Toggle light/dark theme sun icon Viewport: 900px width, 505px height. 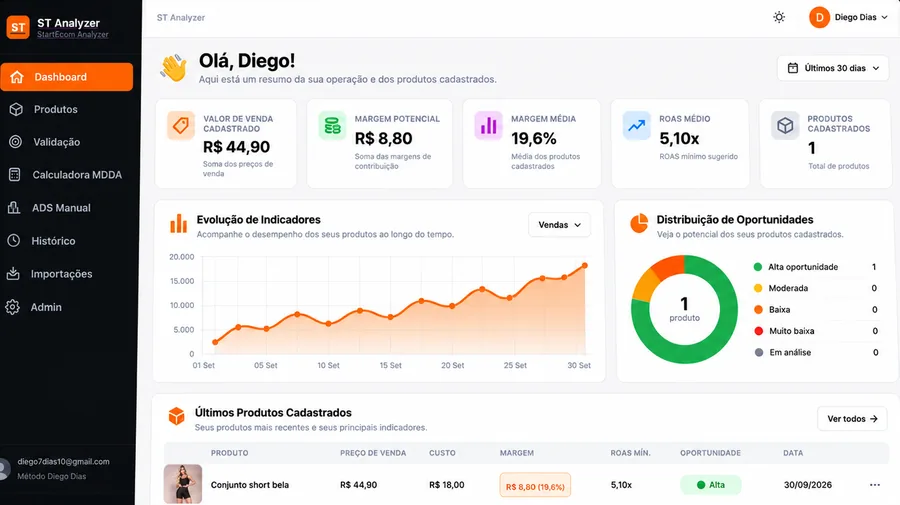point(779,17)
